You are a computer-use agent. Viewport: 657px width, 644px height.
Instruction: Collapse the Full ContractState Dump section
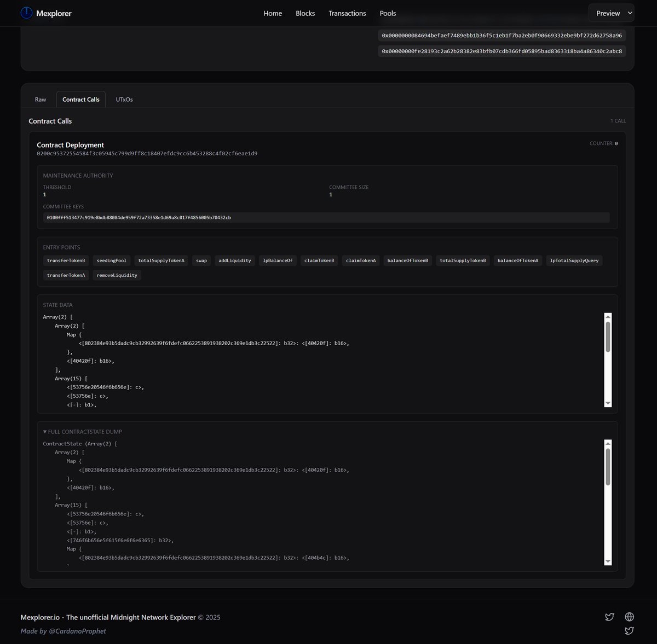pyautogui.click(x=82, y=432)
